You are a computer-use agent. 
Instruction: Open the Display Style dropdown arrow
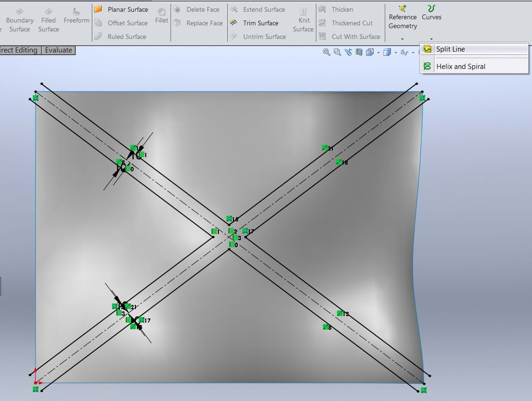coord(396,53)
